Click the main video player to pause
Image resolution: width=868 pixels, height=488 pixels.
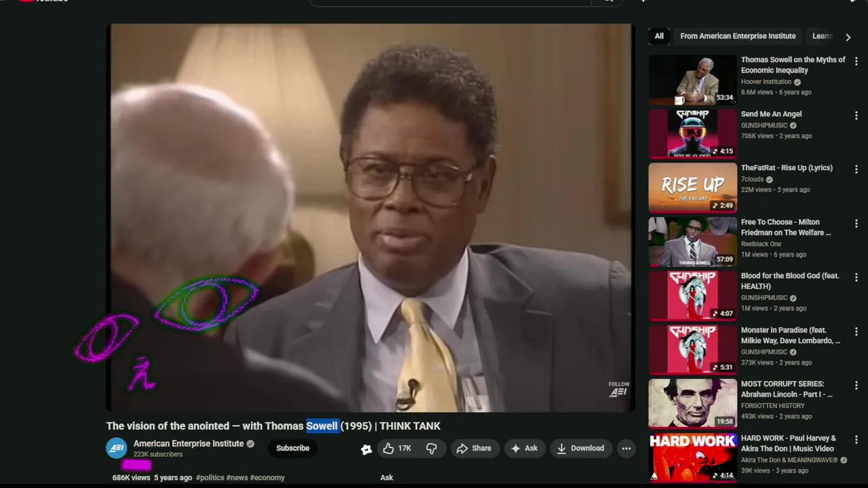(371, 218)
